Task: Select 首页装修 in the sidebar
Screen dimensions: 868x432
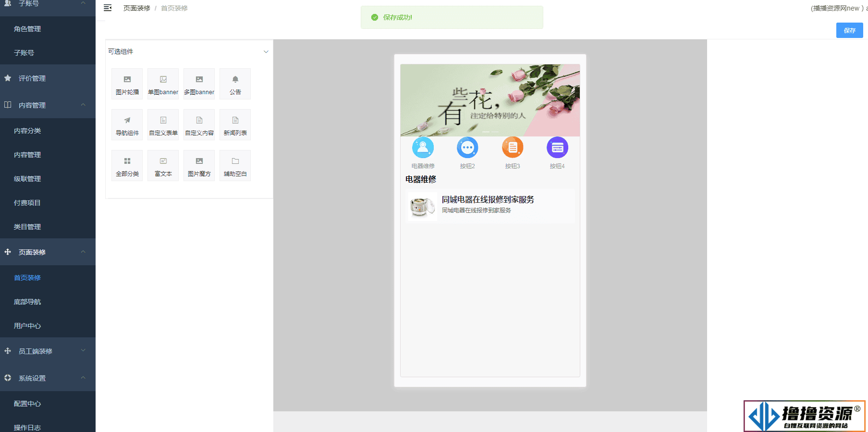Action: (x=48, y=278)
